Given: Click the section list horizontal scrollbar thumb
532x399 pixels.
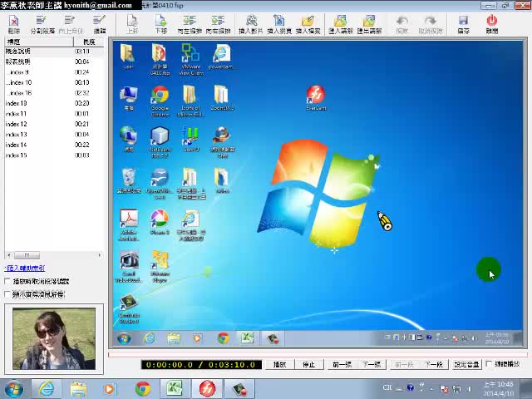Looking at the screenshot, I should point(27,255).
